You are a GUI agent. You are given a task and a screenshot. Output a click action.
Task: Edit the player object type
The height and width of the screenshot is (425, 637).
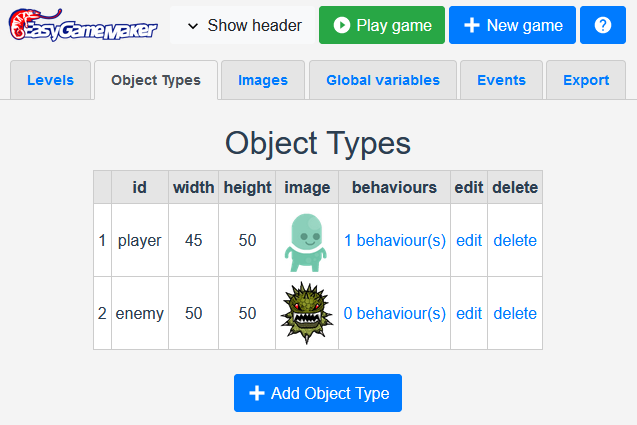click(469, 241)
